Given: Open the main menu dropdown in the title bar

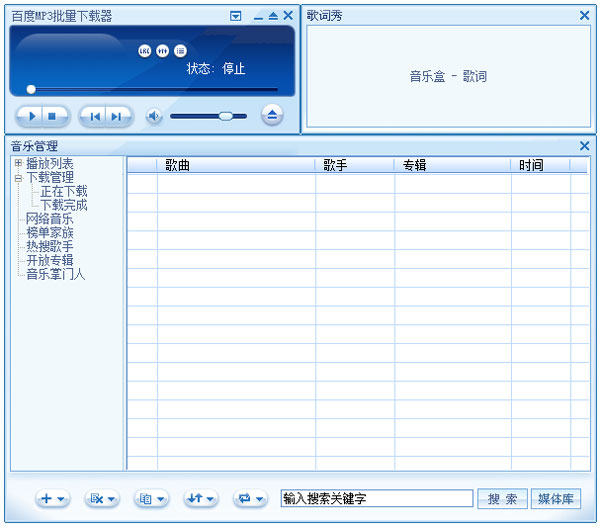Looking at the screenshot, I should pyautogui.click(x=236, y=16).
